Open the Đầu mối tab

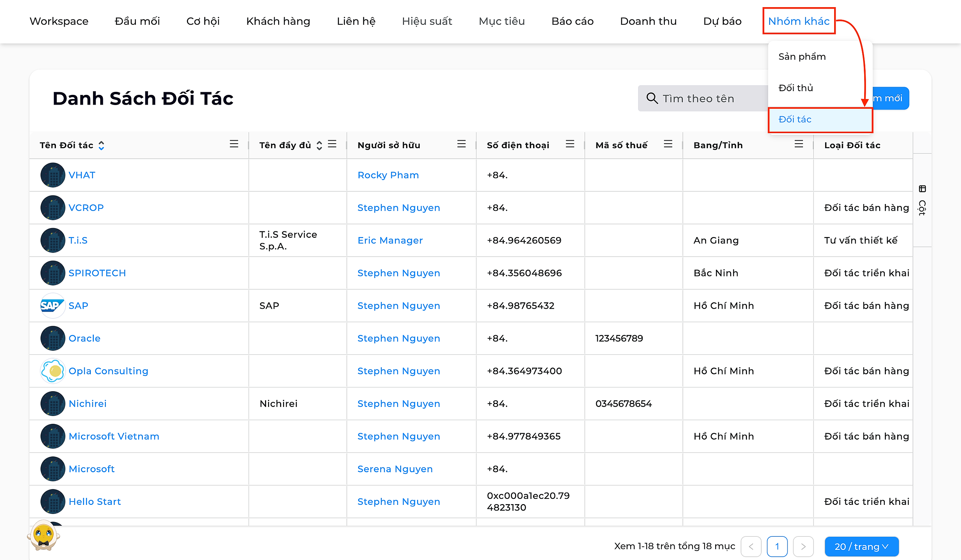(137, 21)
